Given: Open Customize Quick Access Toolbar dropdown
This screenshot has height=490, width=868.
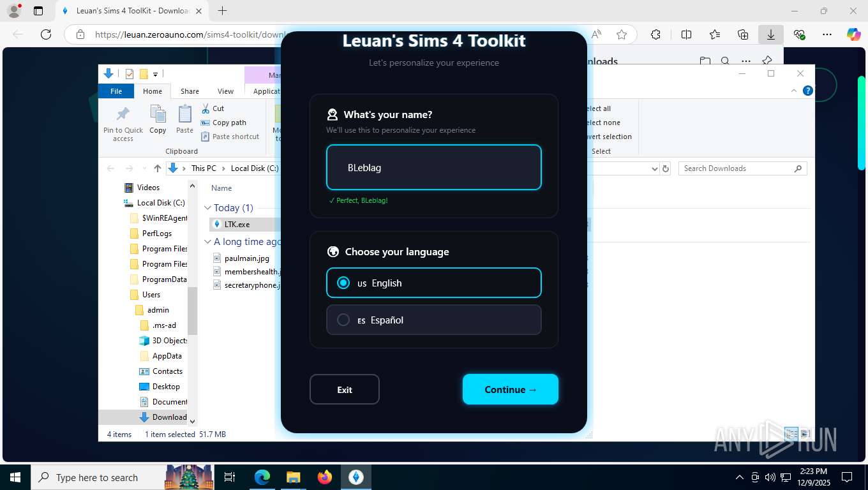Looking at the screenshot, I should [155, 75].
